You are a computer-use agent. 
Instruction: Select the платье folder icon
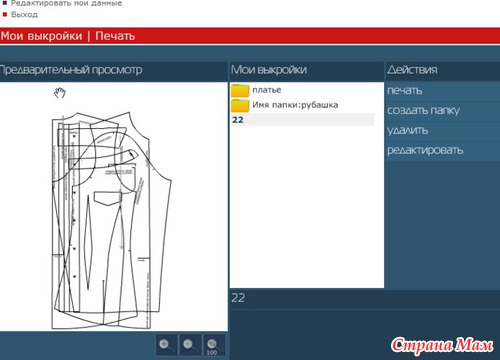pos(240,90)
